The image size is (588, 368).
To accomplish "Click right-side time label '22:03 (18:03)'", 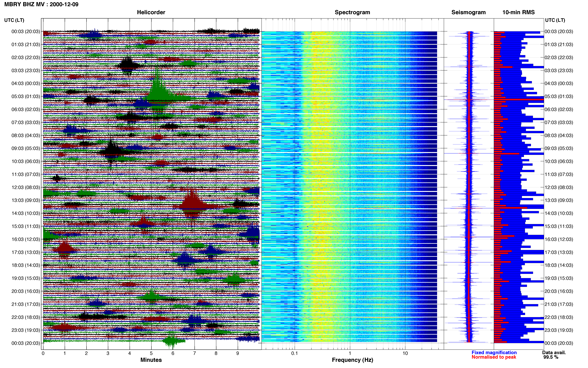I will 559,317.
